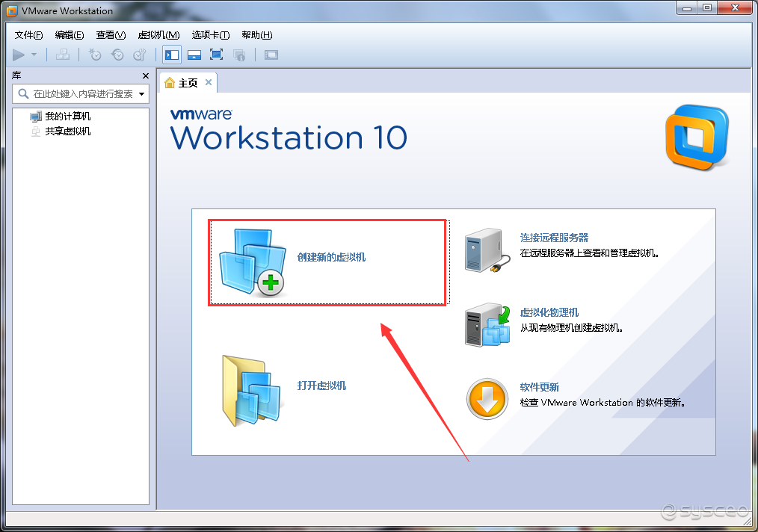Click the orange software update download icon
This screenshot has width=758, height=532.
point(487,399)
